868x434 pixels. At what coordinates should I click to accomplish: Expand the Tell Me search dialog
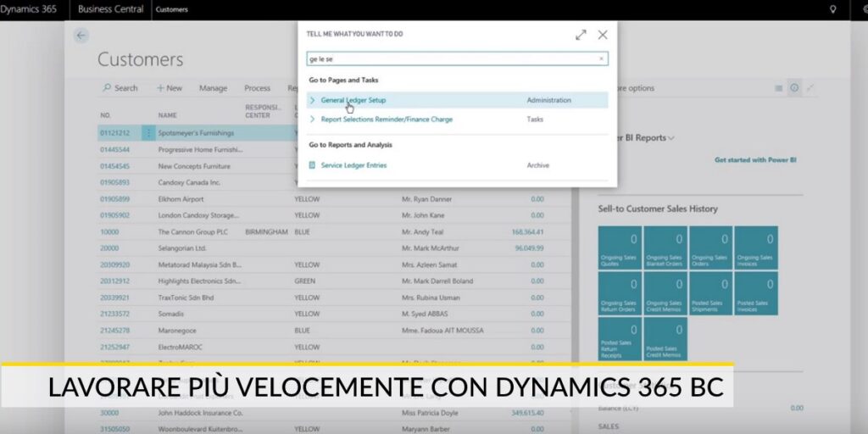pyautogui.click(x=581, y=35)
